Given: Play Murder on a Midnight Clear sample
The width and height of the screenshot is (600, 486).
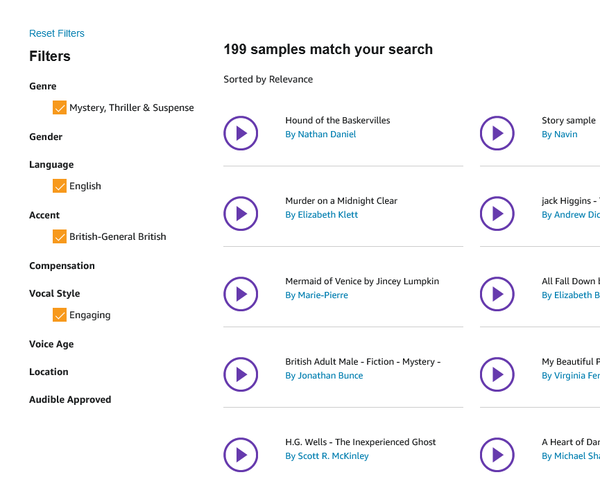Looking at the screenshot, I should [x=240, y=213].
